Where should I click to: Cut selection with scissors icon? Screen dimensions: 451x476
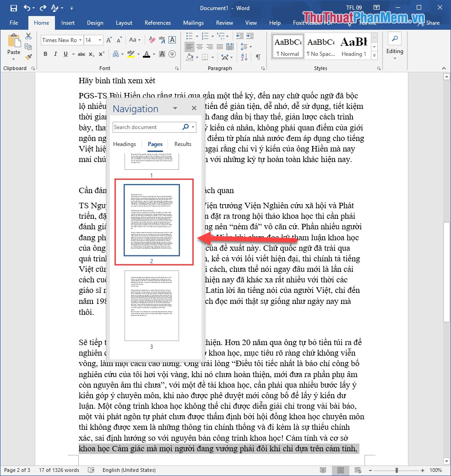coord(28,36)
